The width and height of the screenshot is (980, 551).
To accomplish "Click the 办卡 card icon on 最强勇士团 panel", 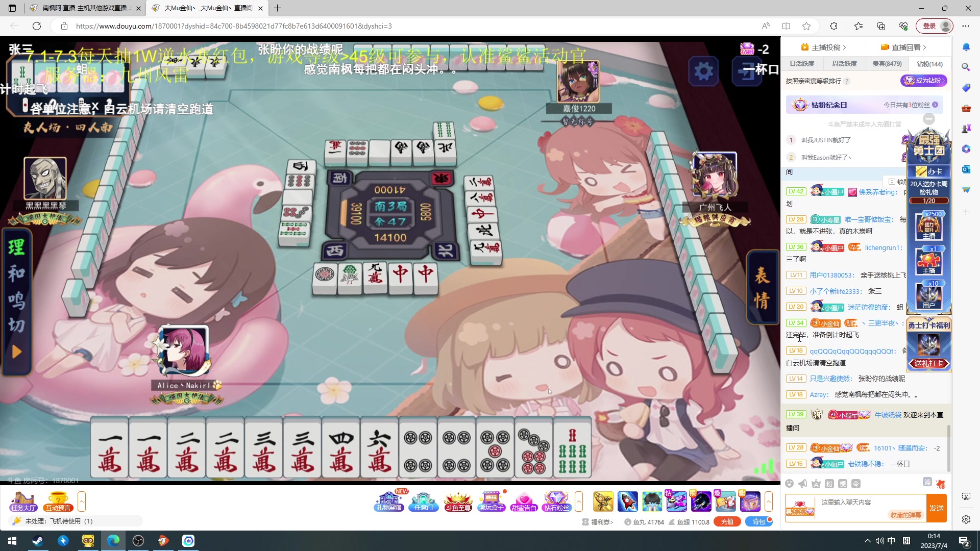I will pyautogui.click(x=929, y=171).
